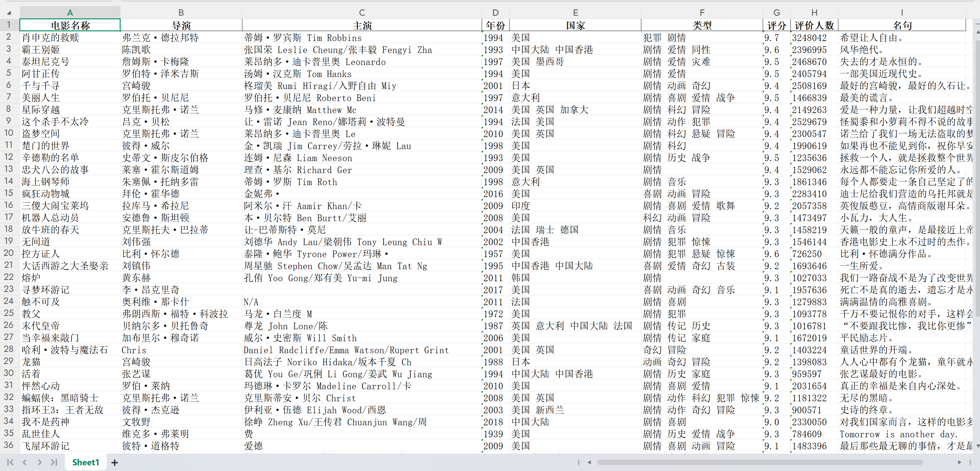Click previous sheet navigation arrow
This screenshot has height=471, width=980.
[25, 462]
